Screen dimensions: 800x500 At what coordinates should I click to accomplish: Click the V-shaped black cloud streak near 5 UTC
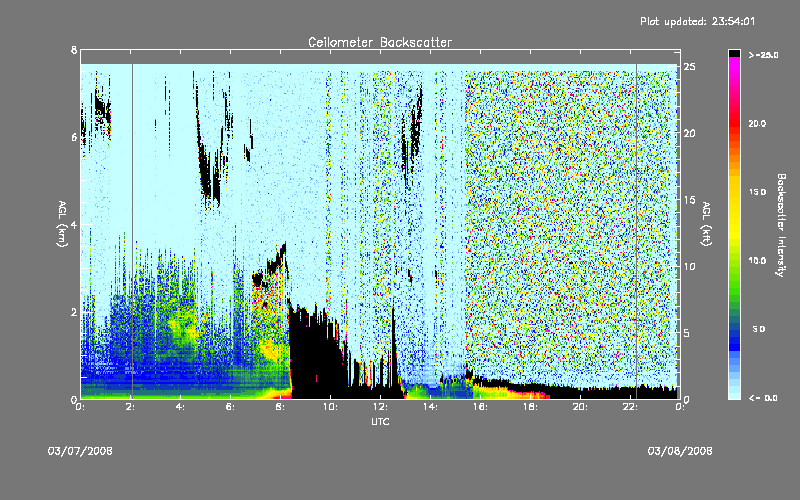click(210, 168)
